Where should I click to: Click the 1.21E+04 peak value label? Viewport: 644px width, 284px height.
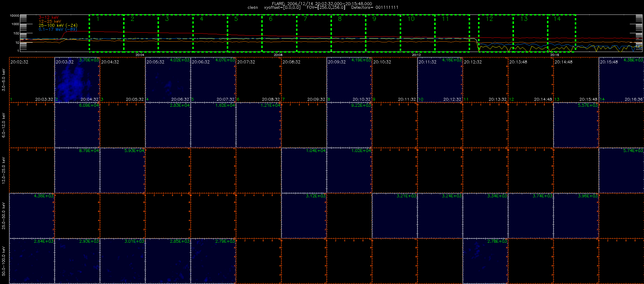270,105
